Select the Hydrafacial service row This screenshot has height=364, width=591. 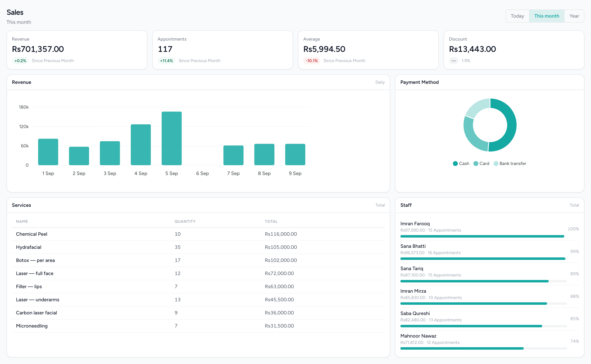click(198, 247)
